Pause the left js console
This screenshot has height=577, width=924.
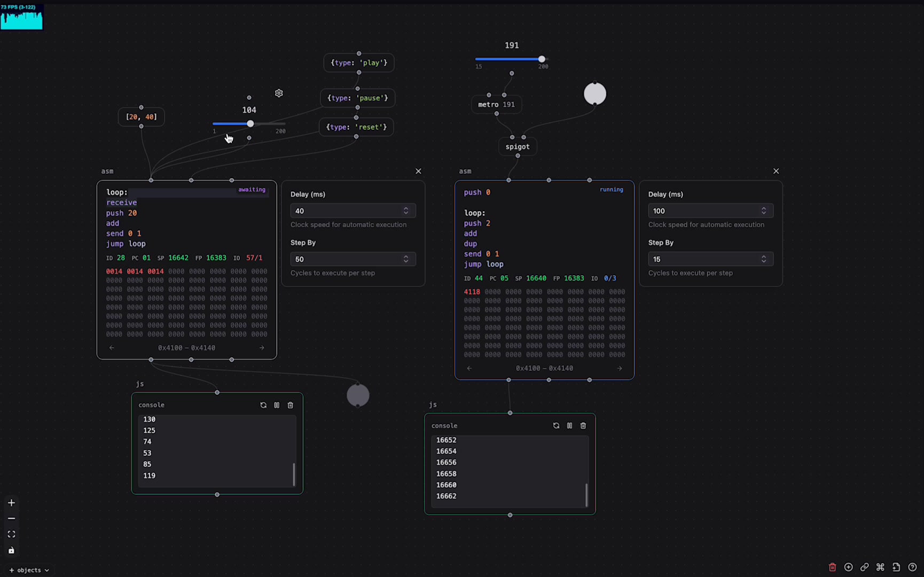click(x=277, y=405)
